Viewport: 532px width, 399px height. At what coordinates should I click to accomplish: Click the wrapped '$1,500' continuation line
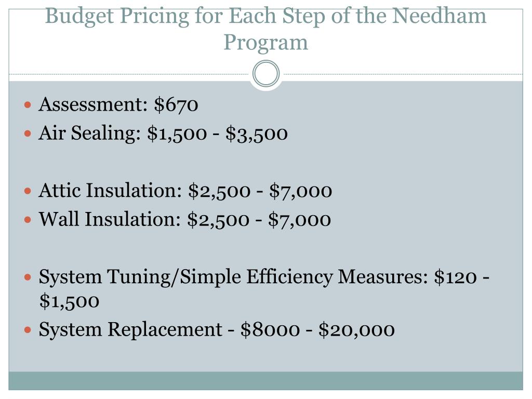click(x=69, y=301)
